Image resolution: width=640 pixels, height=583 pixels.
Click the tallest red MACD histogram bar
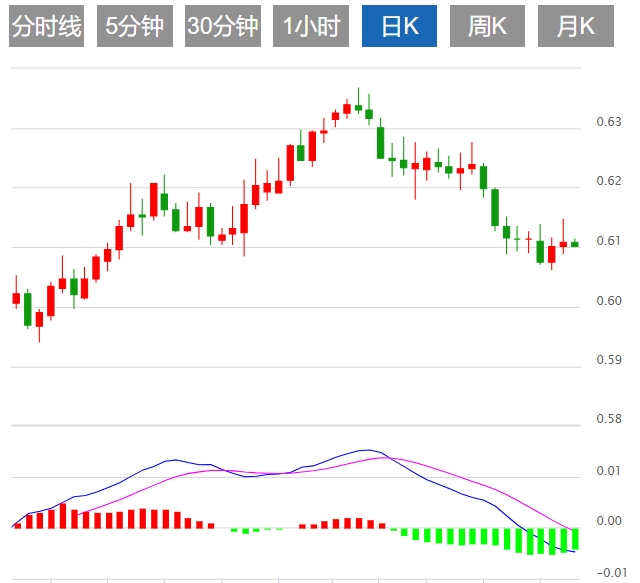[x=63, y=516]
